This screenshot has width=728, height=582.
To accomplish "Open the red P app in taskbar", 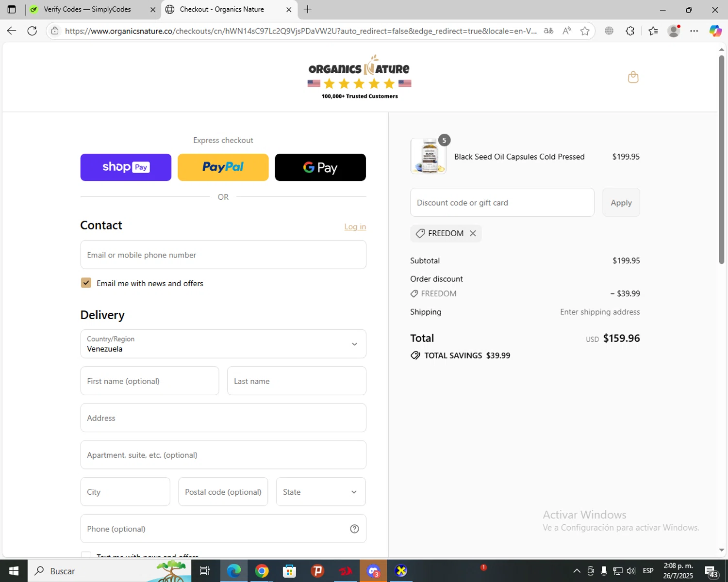I will click(x=317, y=571).
